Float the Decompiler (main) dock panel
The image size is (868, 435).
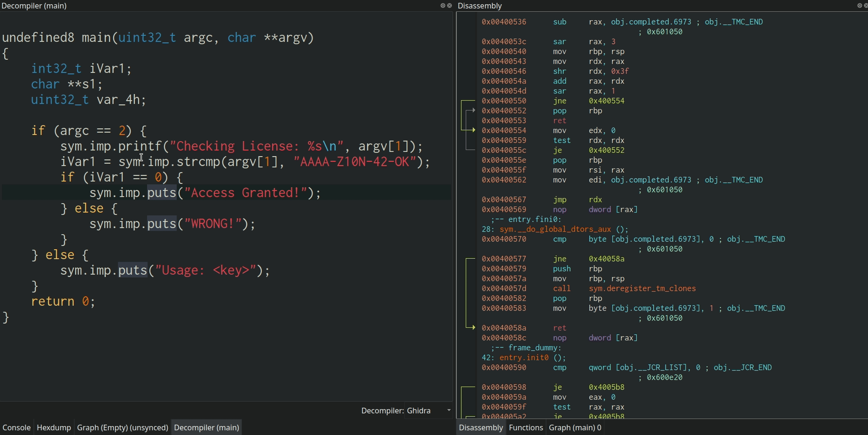pyautogui.click(x=442, y=6)
